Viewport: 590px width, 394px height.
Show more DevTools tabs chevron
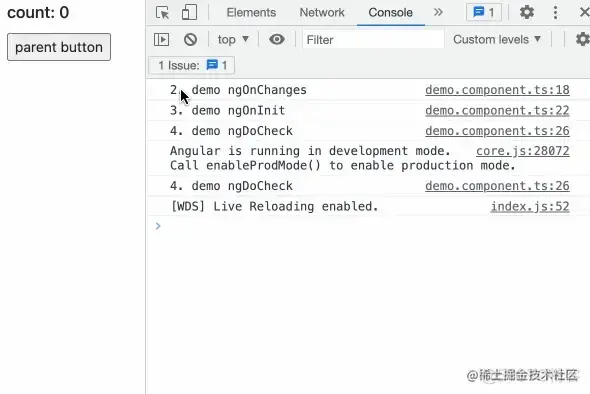[438, 12]
